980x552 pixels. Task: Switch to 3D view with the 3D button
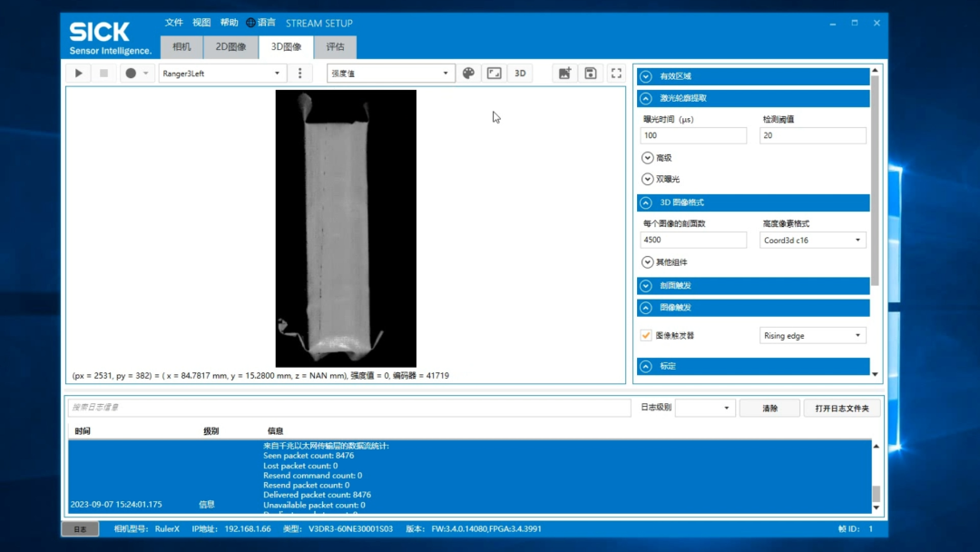pyautogui.click(x=520, y=74)
